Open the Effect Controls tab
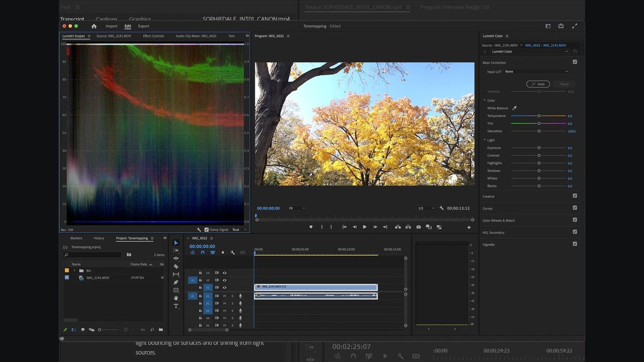The height and width of the screenshot is (362, 644). tap(153, 36)
